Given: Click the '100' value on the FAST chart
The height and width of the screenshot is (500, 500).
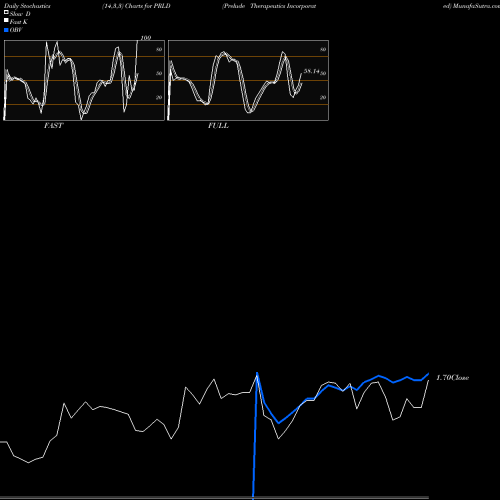Looking at the screenshot, I should tap(146, 38).
